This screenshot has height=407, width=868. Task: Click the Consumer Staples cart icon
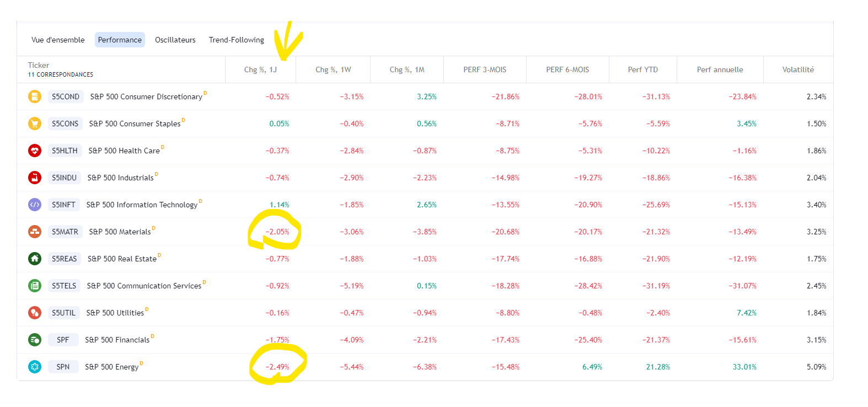(35, 124)
